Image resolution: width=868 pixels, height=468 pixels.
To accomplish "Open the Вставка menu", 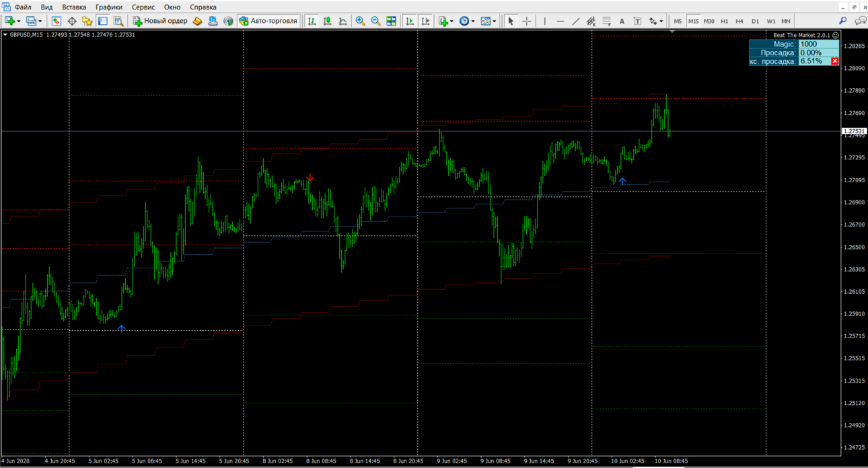I will [74, 7].
